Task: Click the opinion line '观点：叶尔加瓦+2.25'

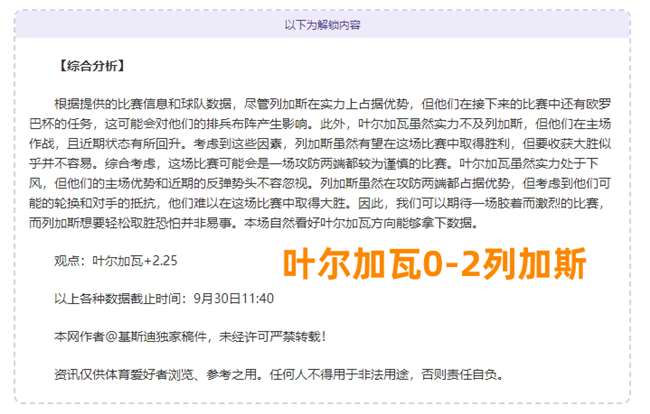Action: pos(116,261)
